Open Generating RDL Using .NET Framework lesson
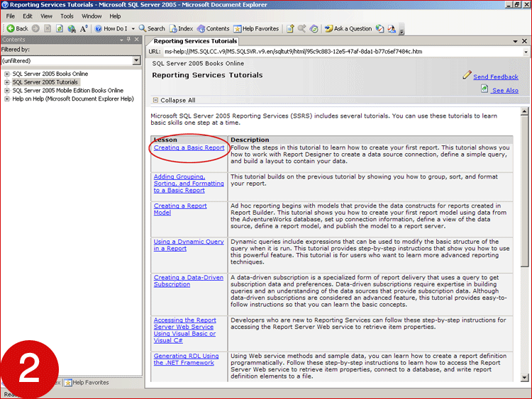The width and height of the screenshot is (532, 399). (186, 359)
